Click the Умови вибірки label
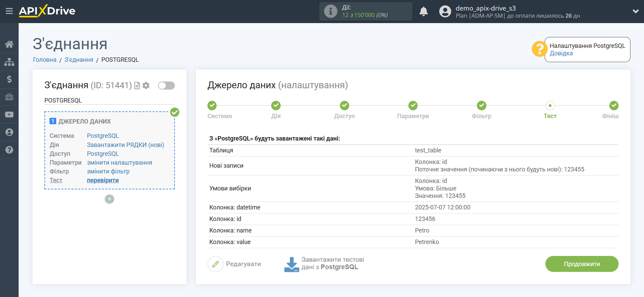This screenshot has height=297, width=644. (230, 188)
